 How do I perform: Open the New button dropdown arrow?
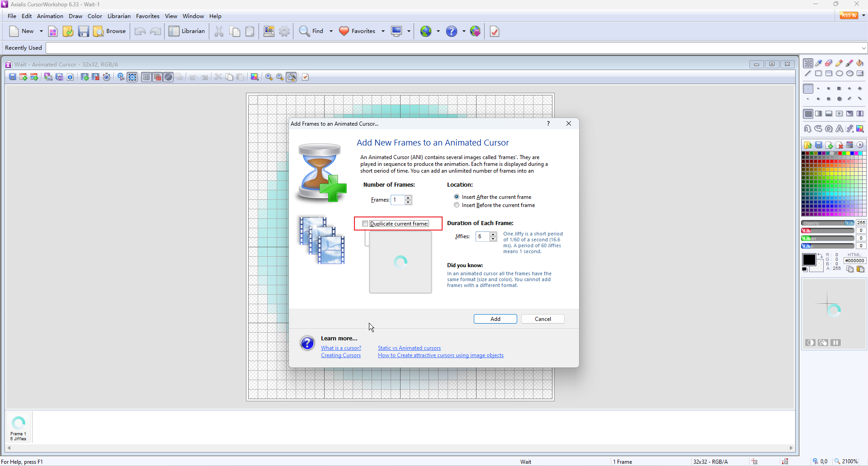tap(41, 31)
